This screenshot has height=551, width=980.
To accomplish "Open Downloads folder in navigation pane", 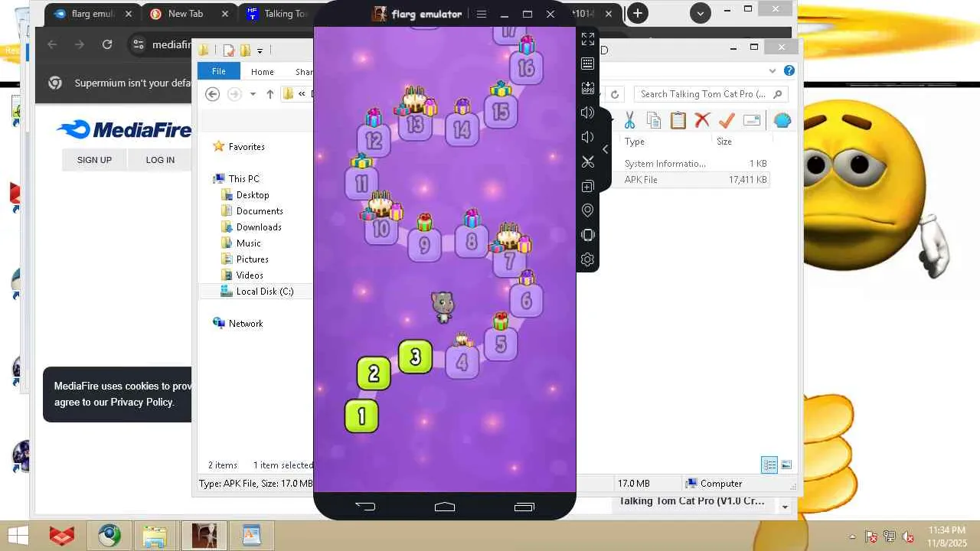I will 259,227.
